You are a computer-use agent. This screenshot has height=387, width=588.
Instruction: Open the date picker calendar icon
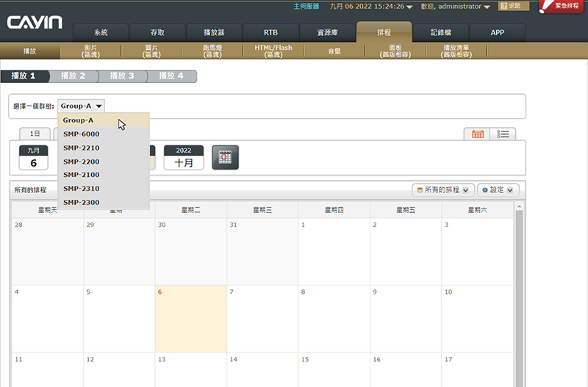pos(225,157)
